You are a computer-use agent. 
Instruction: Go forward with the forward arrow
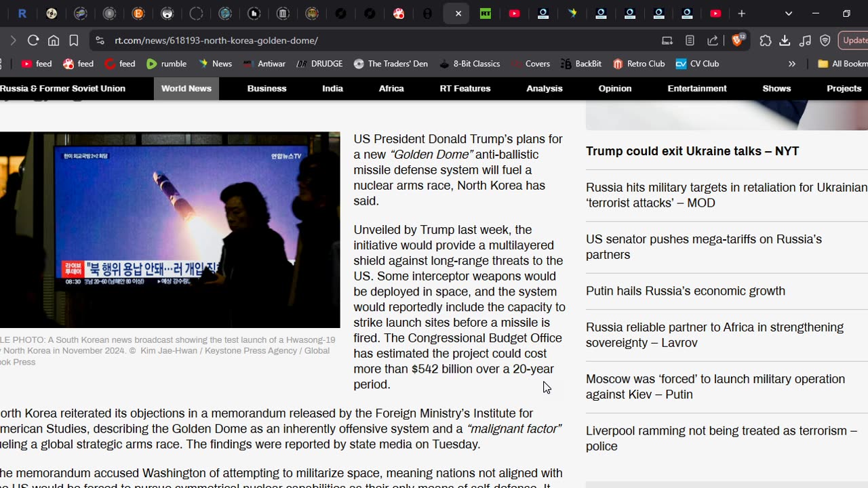pos(13,41)
